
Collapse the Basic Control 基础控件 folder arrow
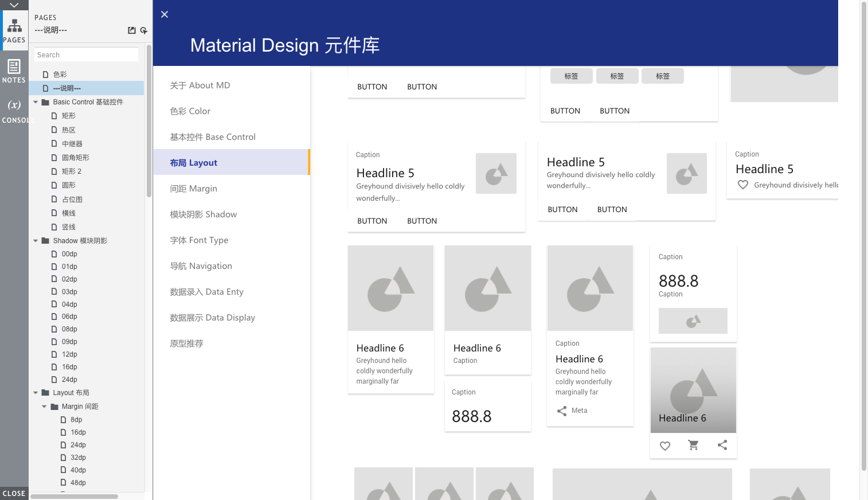point(36,102)
